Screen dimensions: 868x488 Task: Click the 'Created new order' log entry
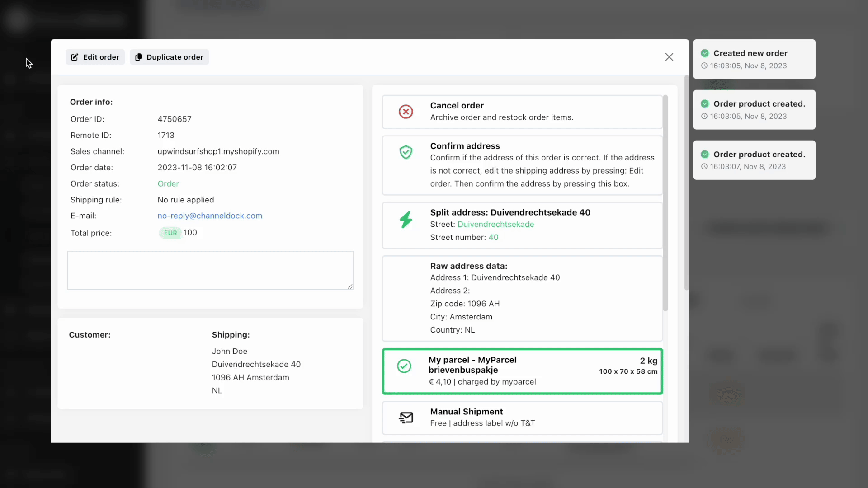point(754,59)
